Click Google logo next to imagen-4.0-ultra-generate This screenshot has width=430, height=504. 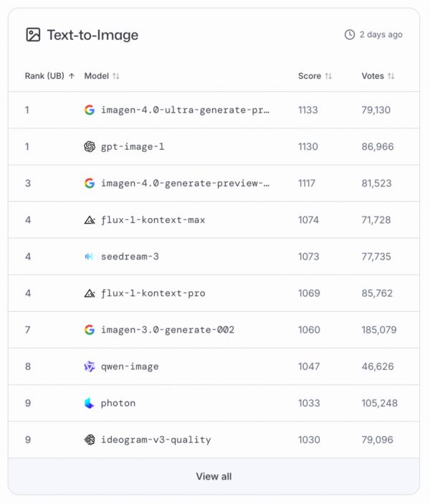90,110
